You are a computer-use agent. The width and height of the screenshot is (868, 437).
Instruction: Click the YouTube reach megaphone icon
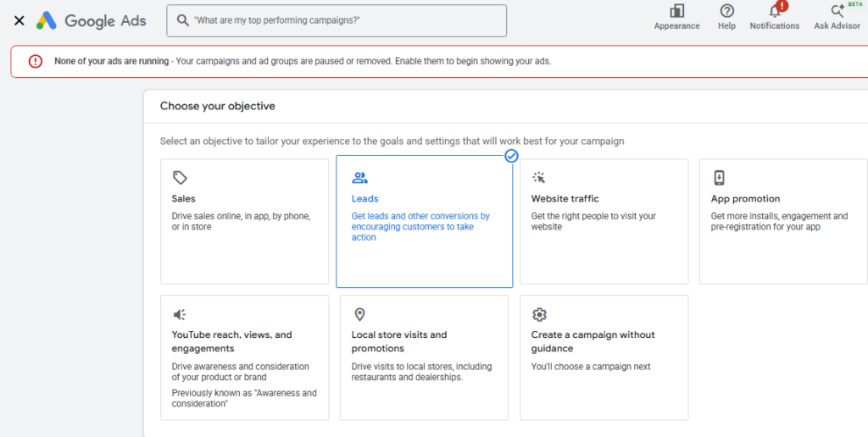180,315
